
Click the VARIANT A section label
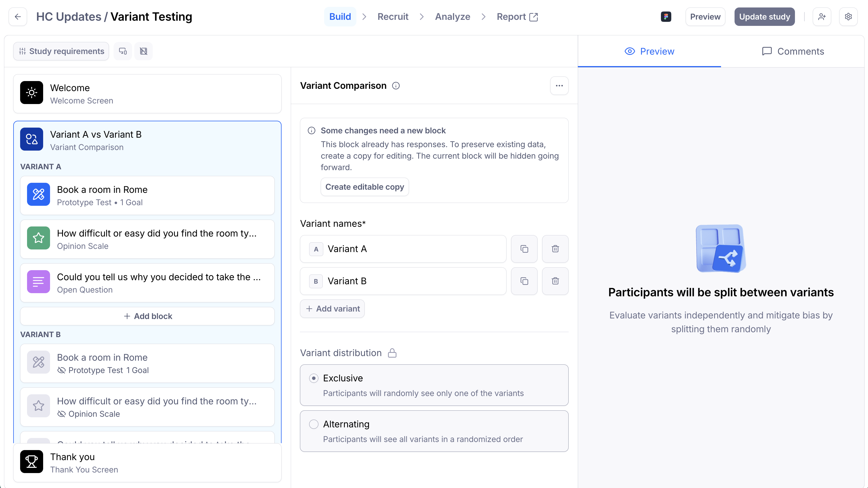tap(41, 167)
